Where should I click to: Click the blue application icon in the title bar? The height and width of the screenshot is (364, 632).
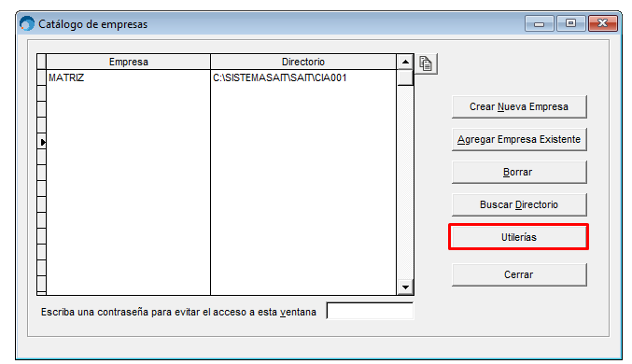[26, 23]
